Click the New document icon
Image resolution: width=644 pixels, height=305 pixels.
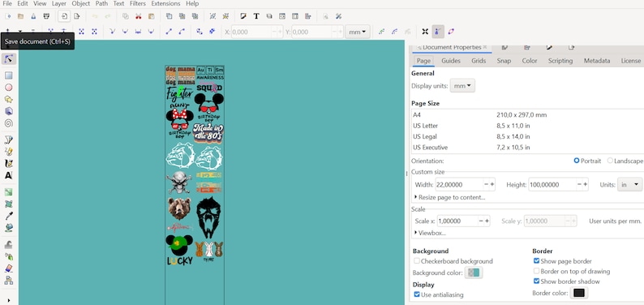pos(7,16)
